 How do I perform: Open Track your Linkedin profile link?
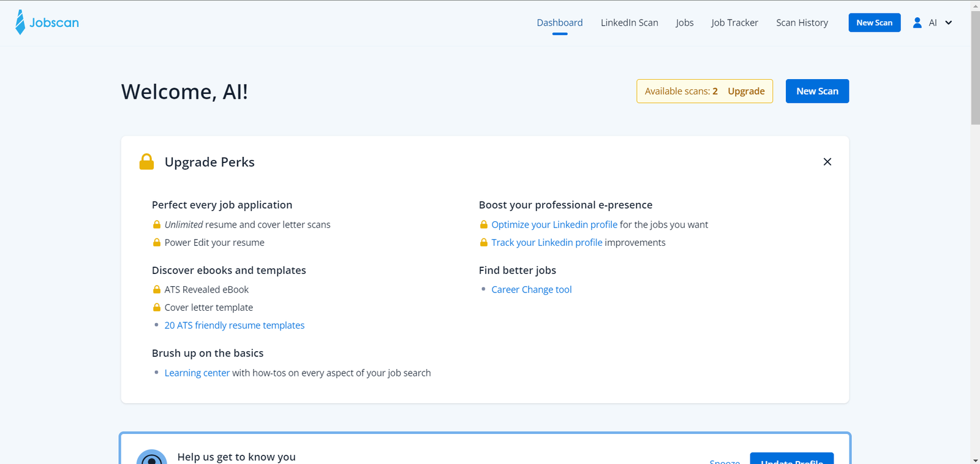547,242
